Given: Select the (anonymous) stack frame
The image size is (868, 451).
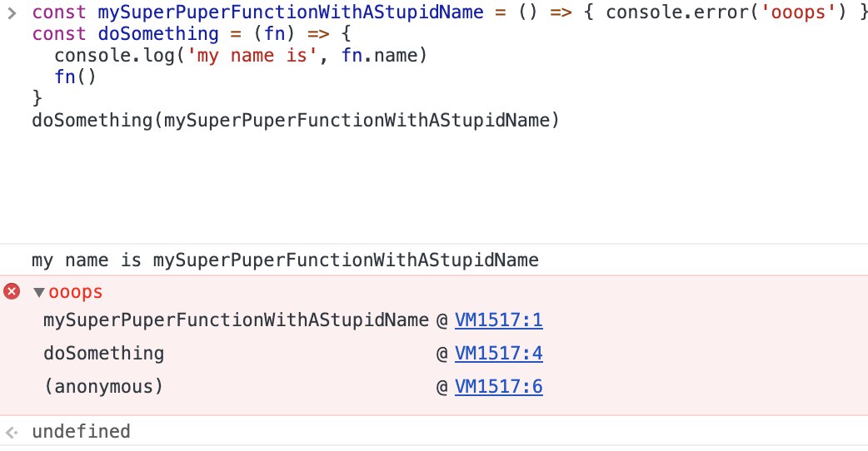Looking at the screenshot, I should [103, 387].
